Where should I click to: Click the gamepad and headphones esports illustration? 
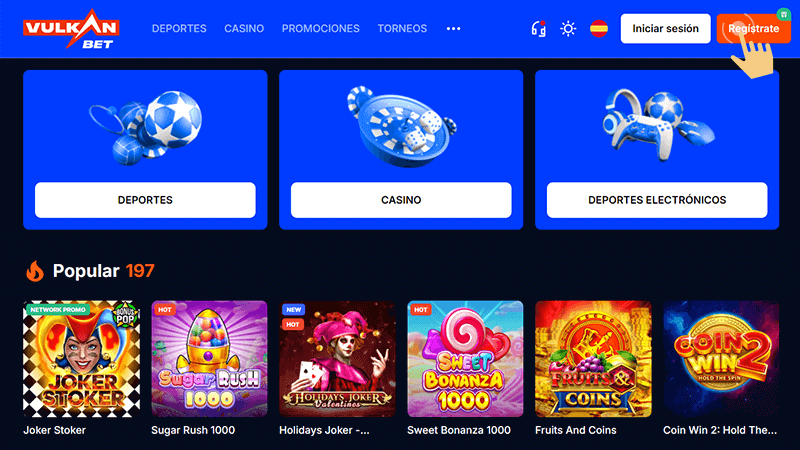click(x=658, y=125)
